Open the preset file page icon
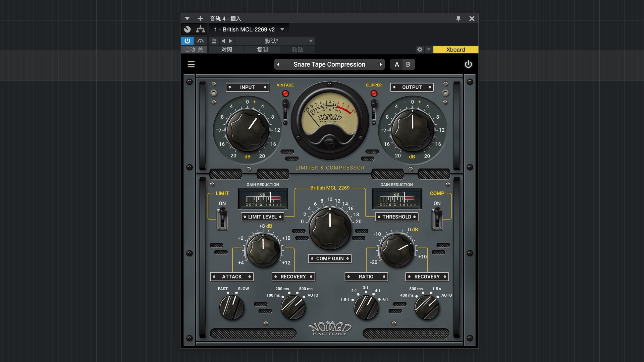 [214, 41]
